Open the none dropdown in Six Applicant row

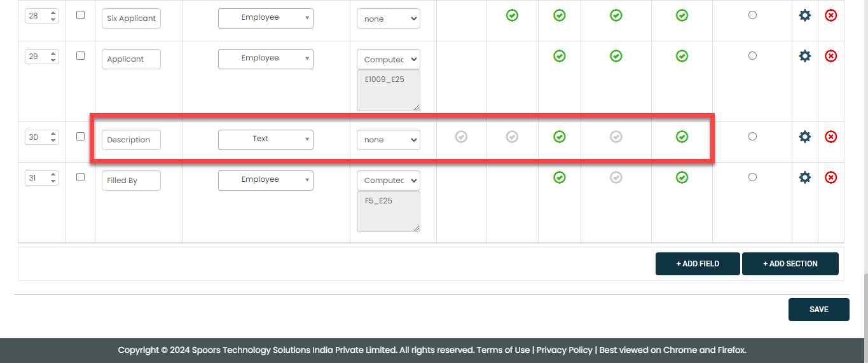(388, 18)
